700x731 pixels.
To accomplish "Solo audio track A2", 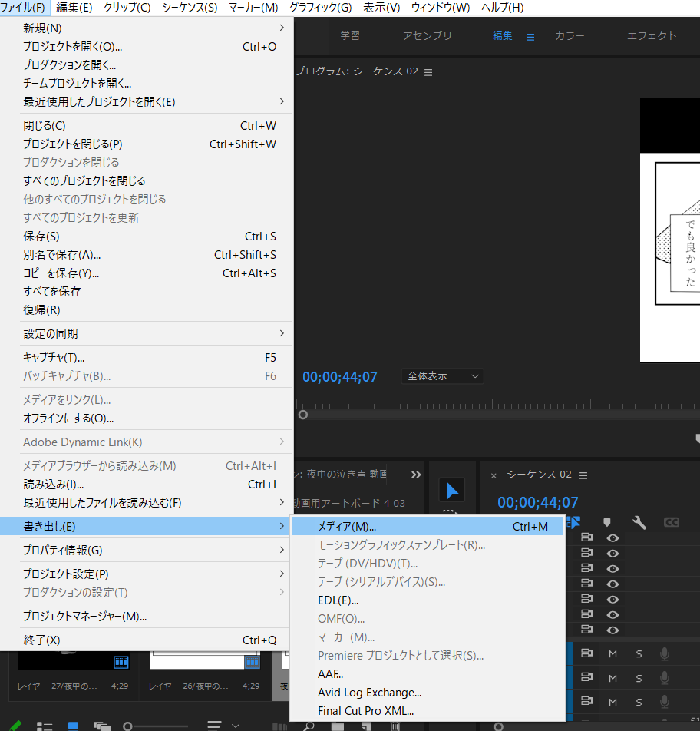I will click(x=639, y=678).
